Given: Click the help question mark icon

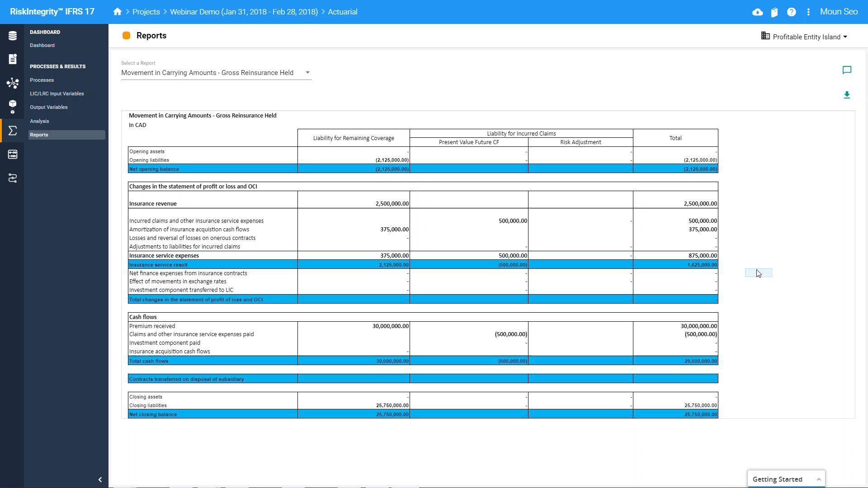Looking at the screenshot, I should pyautogui.click(x=791, y=12).
